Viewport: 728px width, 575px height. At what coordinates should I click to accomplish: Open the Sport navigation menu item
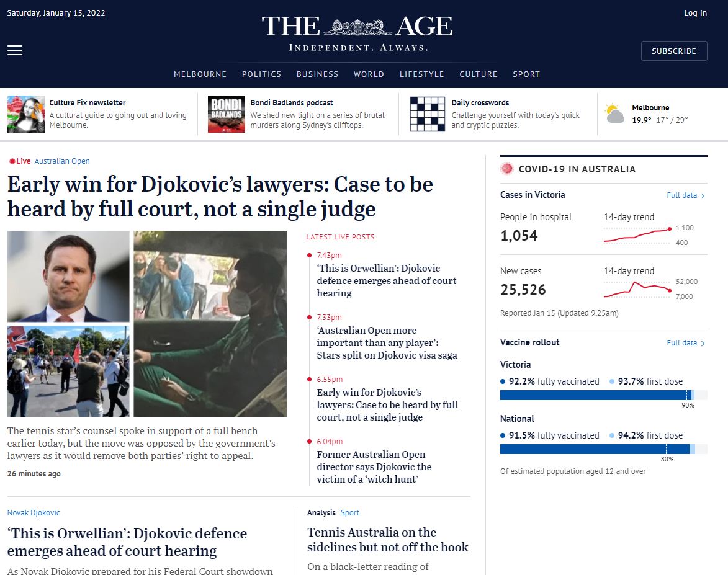point(526,74)
